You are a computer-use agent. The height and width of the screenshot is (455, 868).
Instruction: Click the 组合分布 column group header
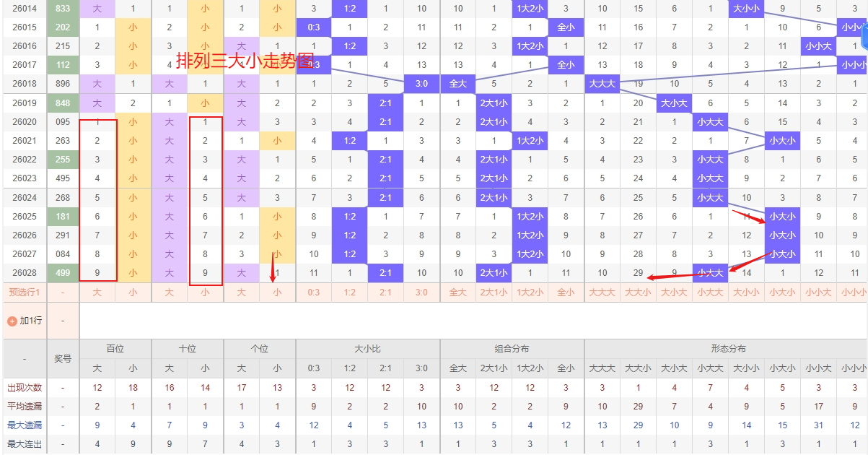(x=512, y=349)
